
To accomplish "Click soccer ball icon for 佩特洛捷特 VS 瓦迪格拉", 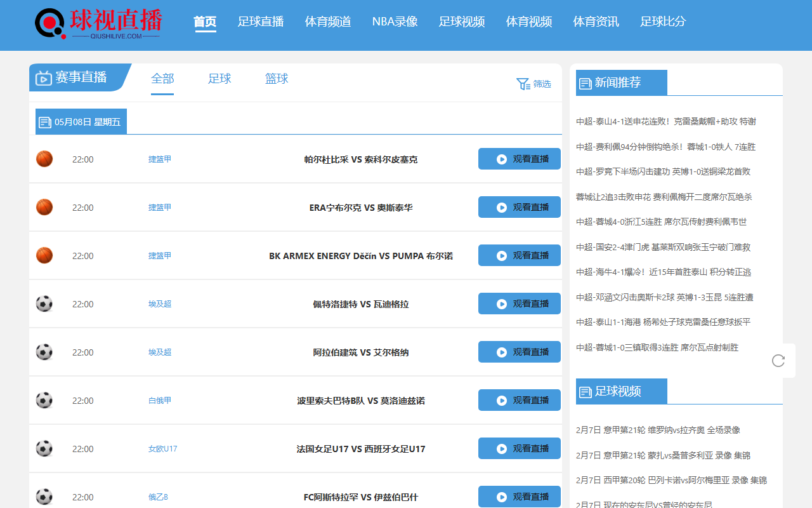I will click(x=44, y=304).
